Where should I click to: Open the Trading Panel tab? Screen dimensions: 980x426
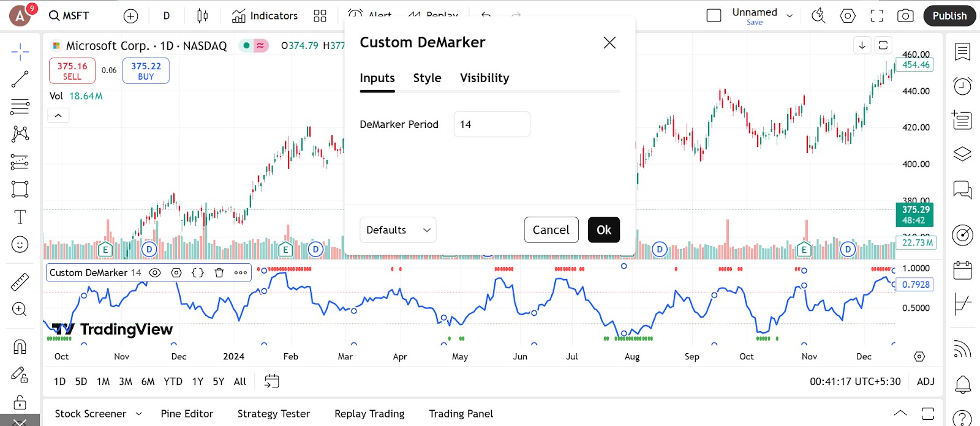point(461,414)
